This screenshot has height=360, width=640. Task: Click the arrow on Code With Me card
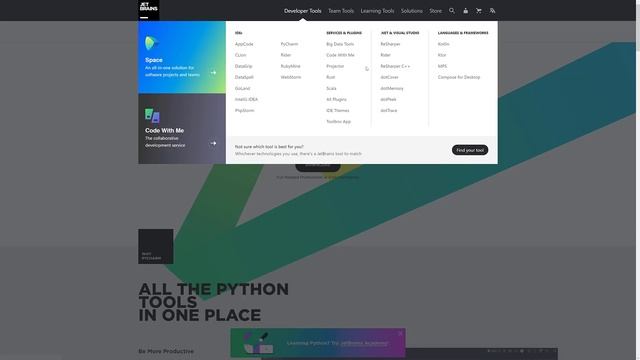click(213, 143)
